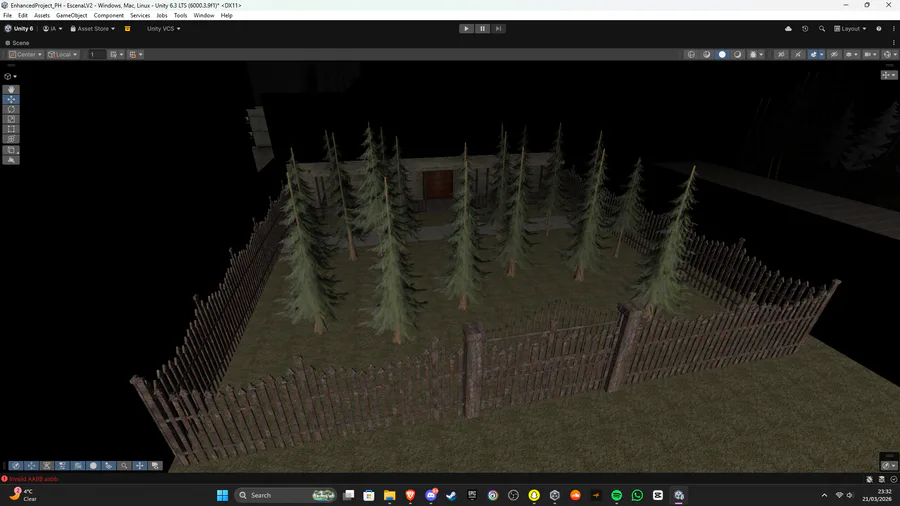Select the Rect transform tool
Image resolution: width=900 pixels, height=506 pixels.
click(11, 129)
